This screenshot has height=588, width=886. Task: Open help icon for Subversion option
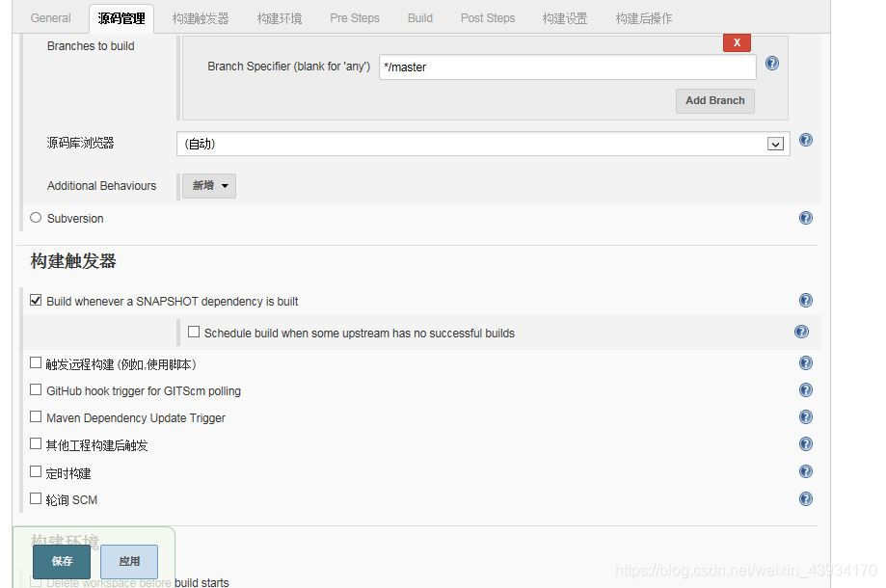pos(806,218)
